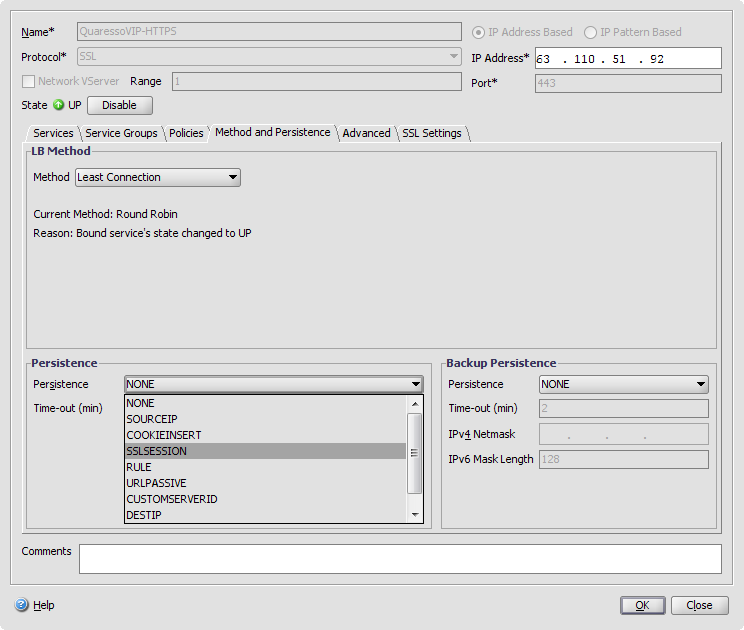This screenshot has height=630, width=744.
Task: Pick COOKIEINSERT persistence option
Action: [164, 435]
